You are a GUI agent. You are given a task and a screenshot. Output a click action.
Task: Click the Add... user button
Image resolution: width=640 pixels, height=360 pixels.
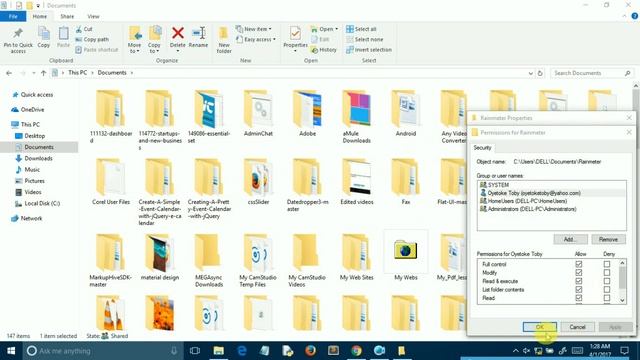coord(570,239)
